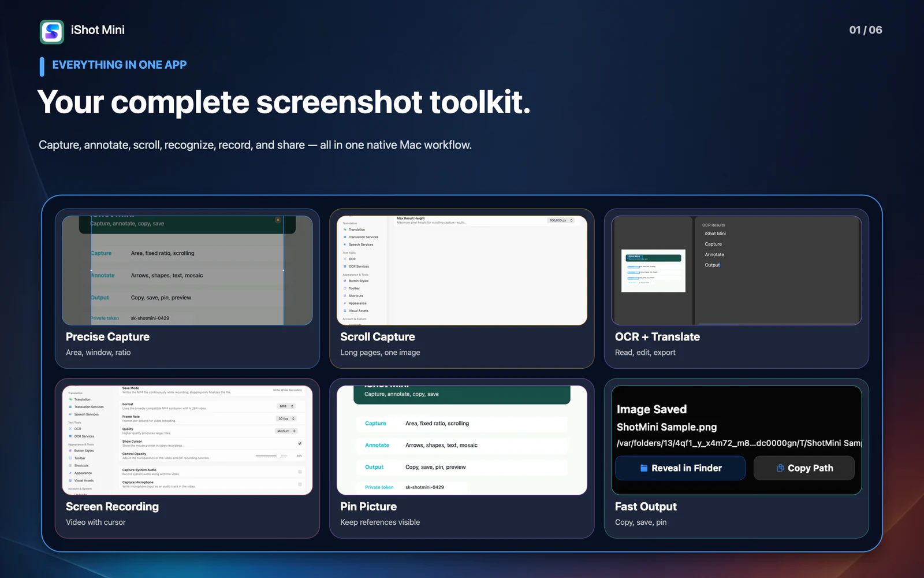
Task: Click the 'Image Saved' heading
Action: point(651,409)
